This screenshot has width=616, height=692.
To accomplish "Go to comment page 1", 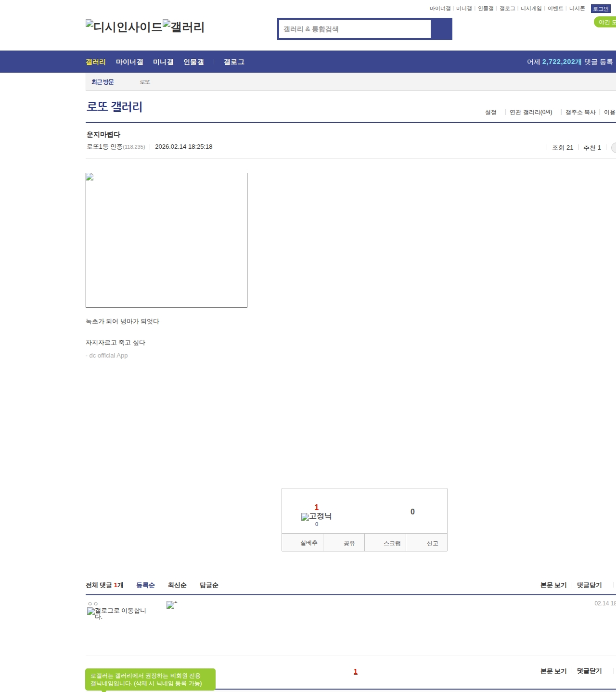I will point(356,671).
